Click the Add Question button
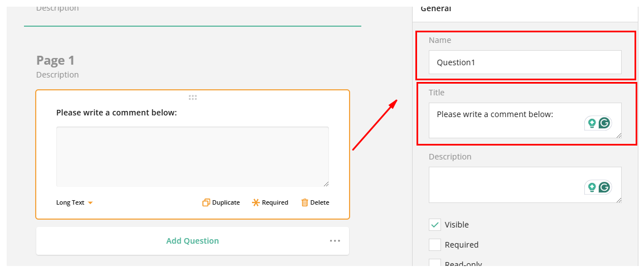644x271 pixels. 192,241
